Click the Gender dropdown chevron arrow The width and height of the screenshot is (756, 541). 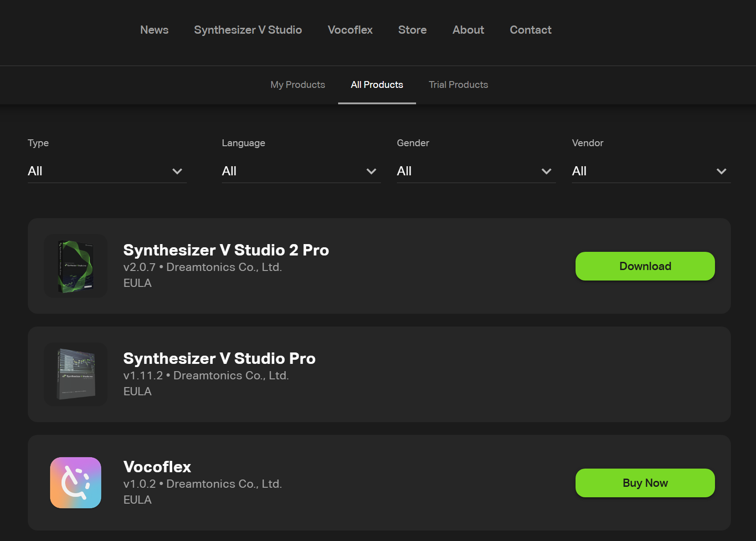click(x=546, y=172)
